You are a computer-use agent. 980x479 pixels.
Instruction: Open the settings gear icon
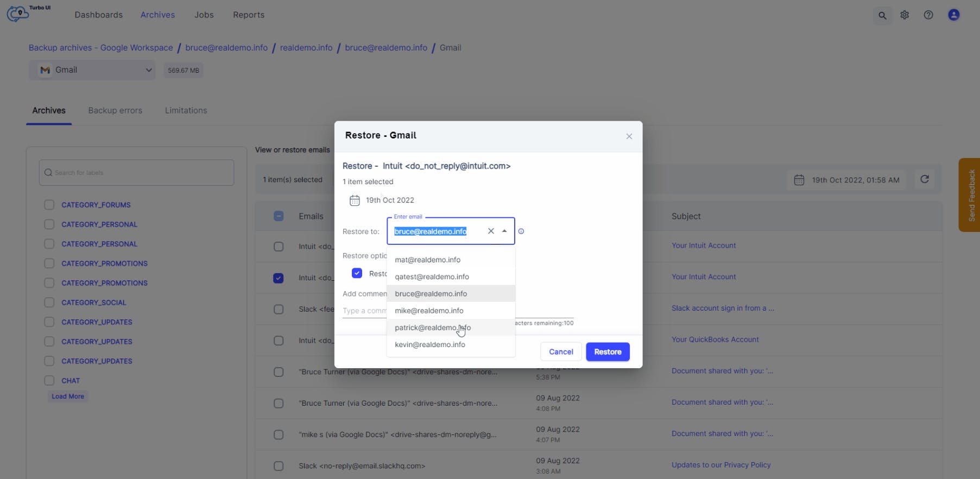tap(905, 15)
